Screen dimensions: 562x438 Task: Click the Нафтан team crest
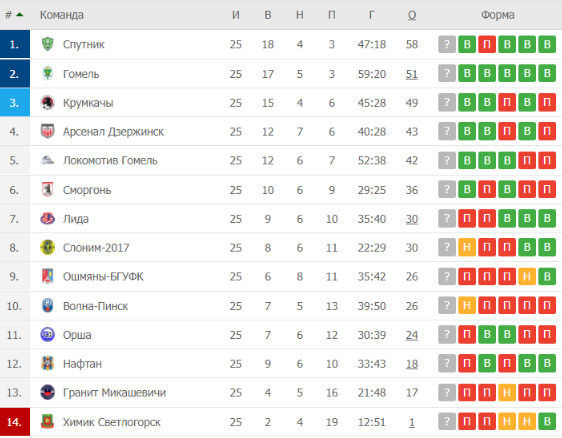click(47, 364)
